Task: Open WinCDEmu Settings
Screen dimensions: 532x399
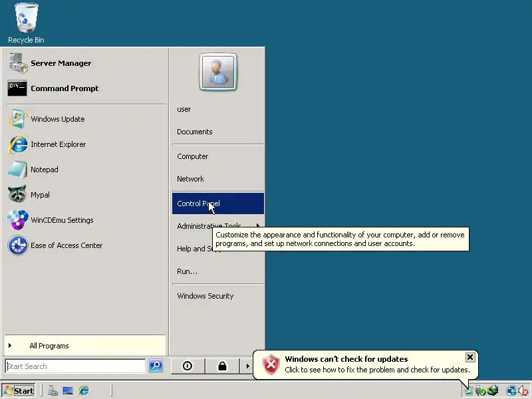Action: pos(85,220)
